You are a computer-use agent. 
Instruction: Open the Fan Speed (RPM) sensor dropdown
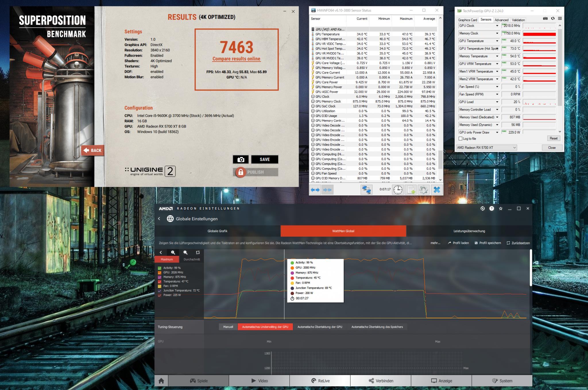pos(497,94)
